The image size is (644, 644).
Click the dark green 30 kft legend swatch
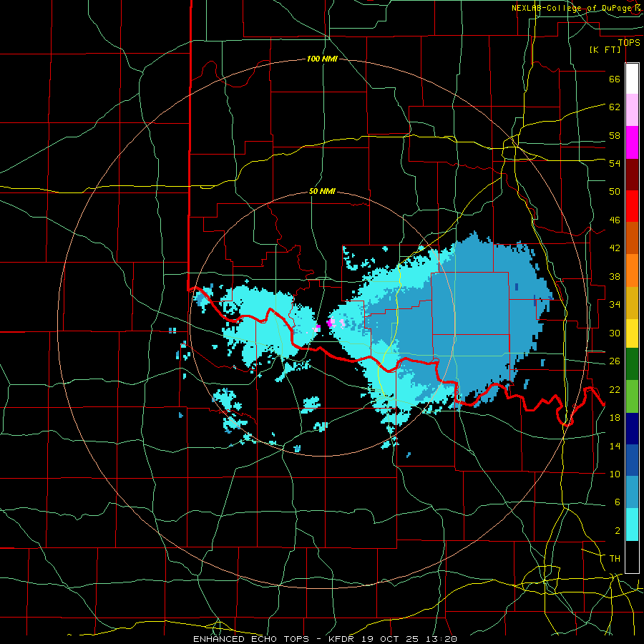click(x=632, y=364)
